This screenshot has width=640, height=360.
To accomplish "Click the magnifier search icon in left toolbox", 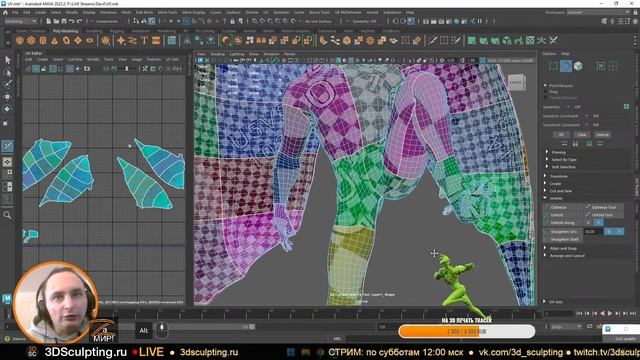I will [x=7, y=215].
